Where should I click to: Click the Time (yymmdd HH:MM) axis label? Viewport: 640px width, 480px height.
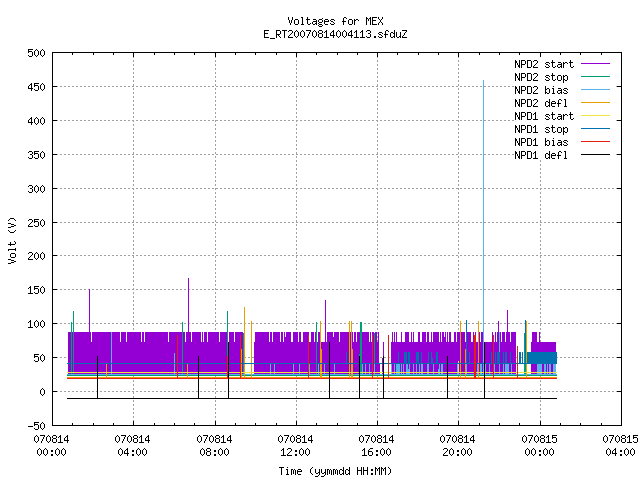pyautogui.click(x=335, y=471)
